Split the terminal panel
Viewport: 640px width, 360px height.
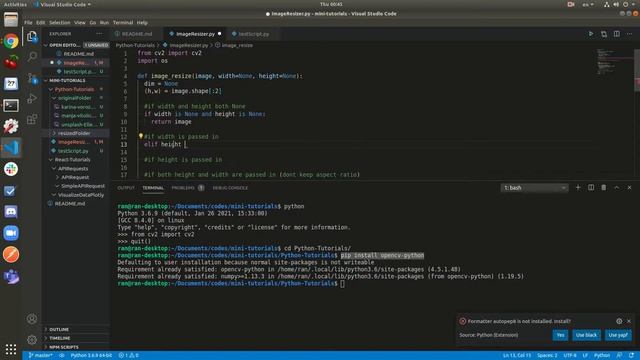point(591,187)
